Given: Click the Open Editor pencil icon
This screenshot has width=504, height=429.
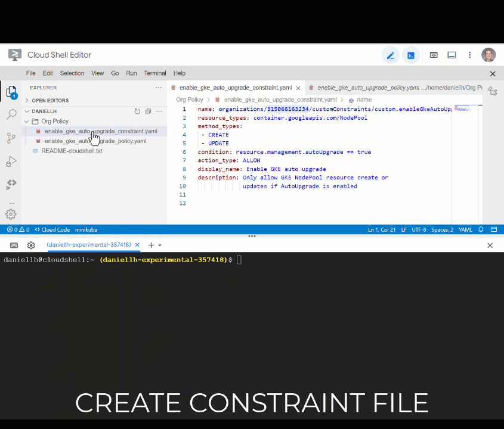Looking at the screenshot, I should [x=390, y=55].
